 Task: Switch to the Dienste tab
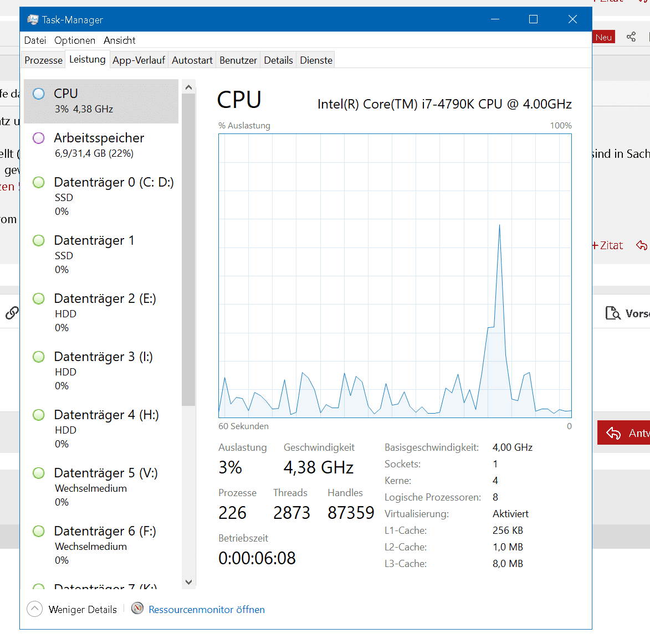coord(316,60)
